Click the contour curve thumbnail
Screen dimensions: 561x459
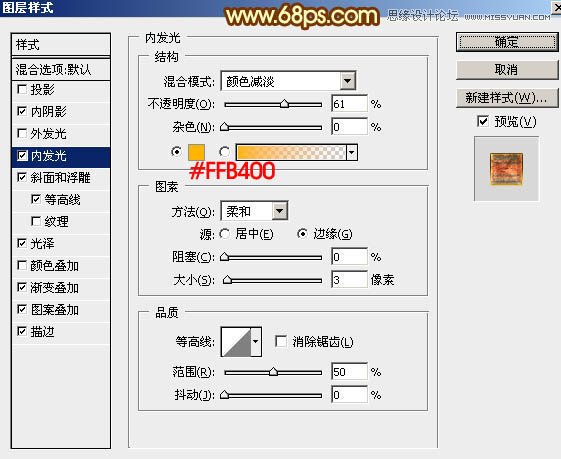236,342
